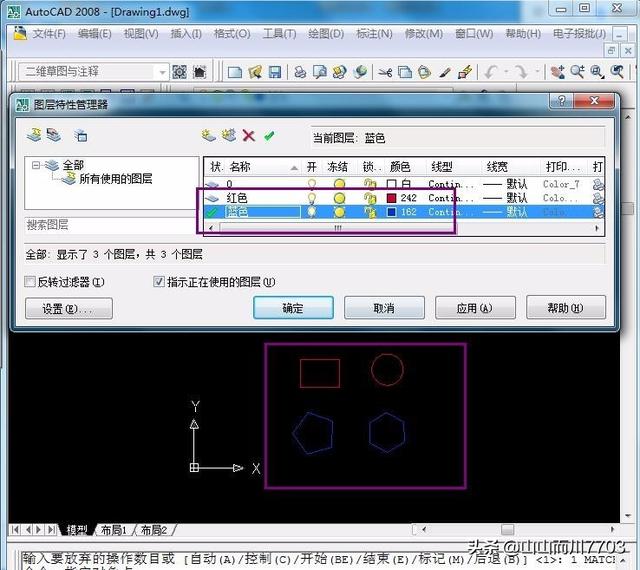This screenshot has height=570, width=640.
Task: Click the Match Properties brush icon
Action: [x=445, y=73]
